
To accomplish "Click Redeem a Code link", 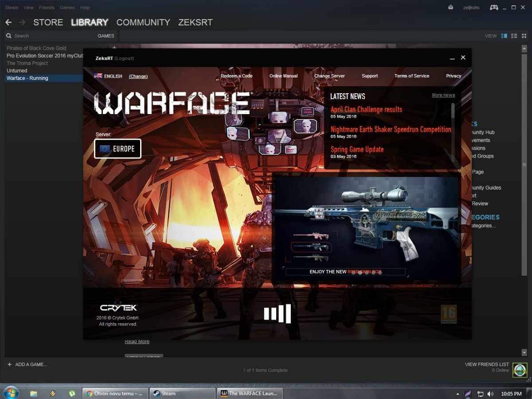I will pyautogui.click(x=237, y=76).
